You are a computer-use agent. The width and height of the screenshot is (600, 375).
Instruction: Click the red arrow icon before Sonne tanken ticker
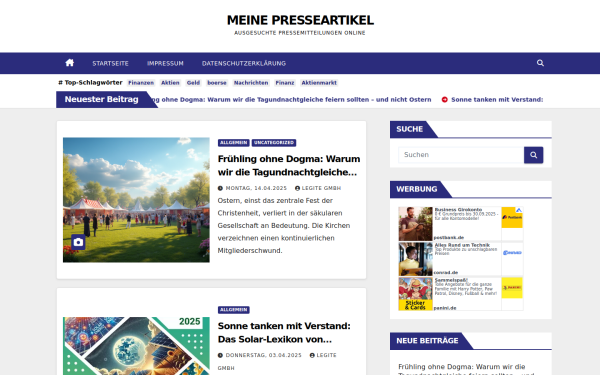(x=445, y=99)
